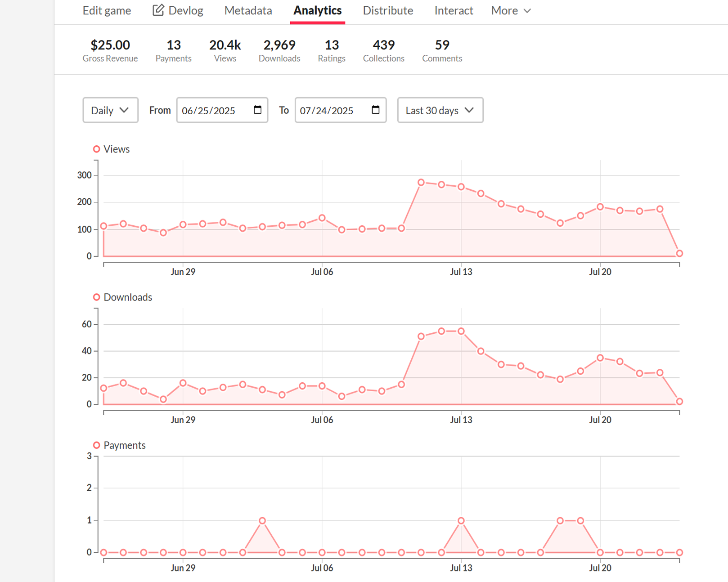Click the Views data point on Jul 06
Image resolution: width=728 pixels, height=582 pixels.
click(322, 218)
